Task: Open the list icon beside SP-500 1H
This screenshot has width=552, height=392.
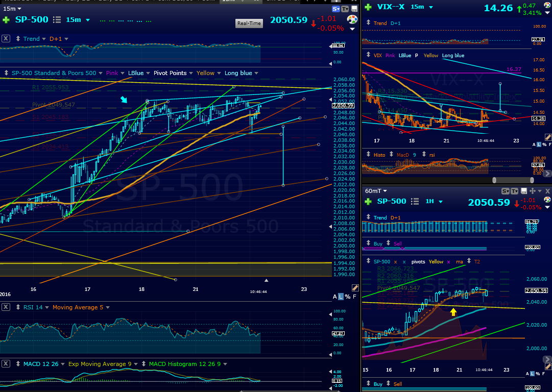Action: (415, 201)
